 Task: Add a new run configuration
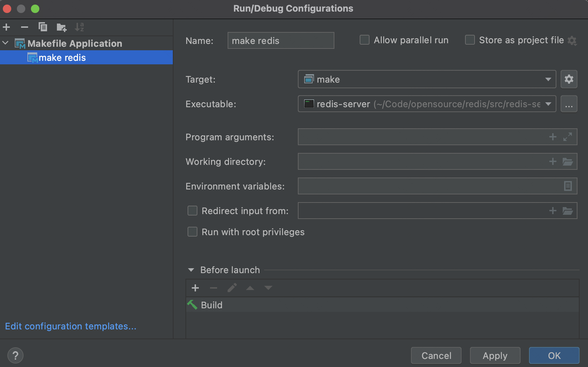pyautogui.click(x=6, y=27)
